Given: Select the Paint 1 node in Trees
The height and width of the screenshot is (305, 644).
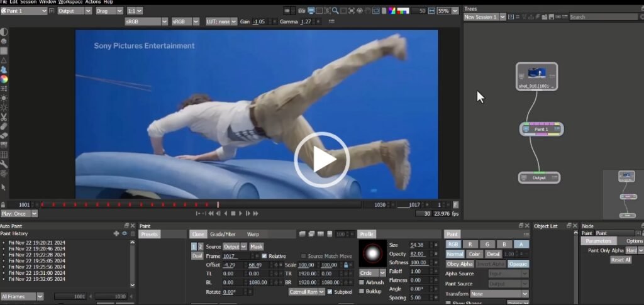Looking at the screenshot, I should pos(541,130).
